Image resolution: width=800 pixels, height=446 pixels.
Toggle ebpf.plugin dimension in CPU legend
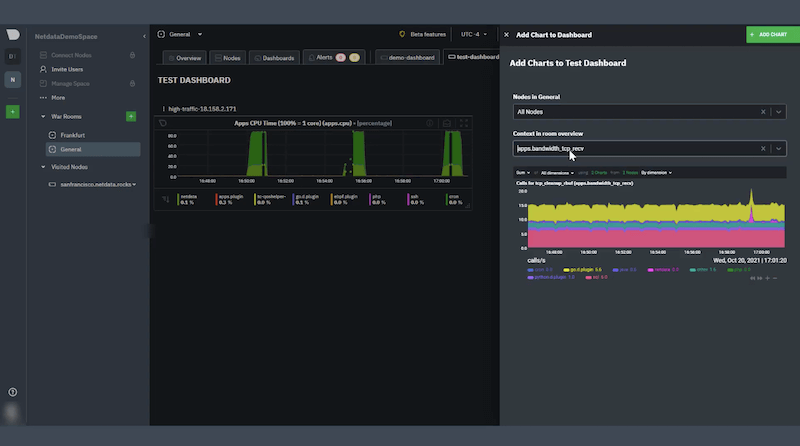[x=344, y=200]
